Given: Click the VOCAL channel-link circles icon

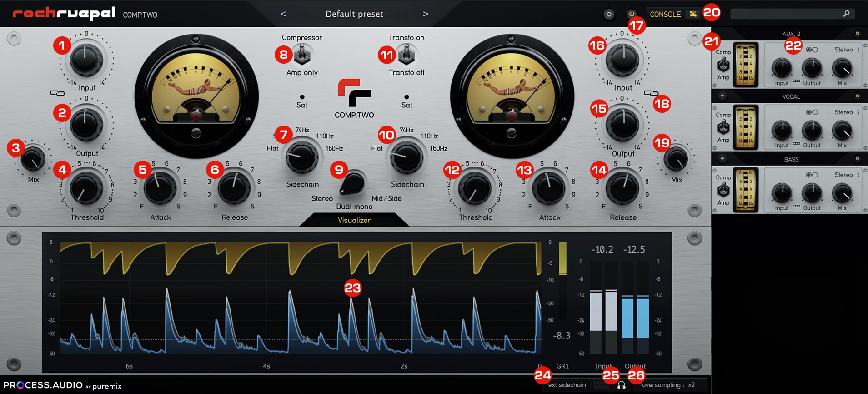Looking at the screenshot, I should tap(812, 112).
